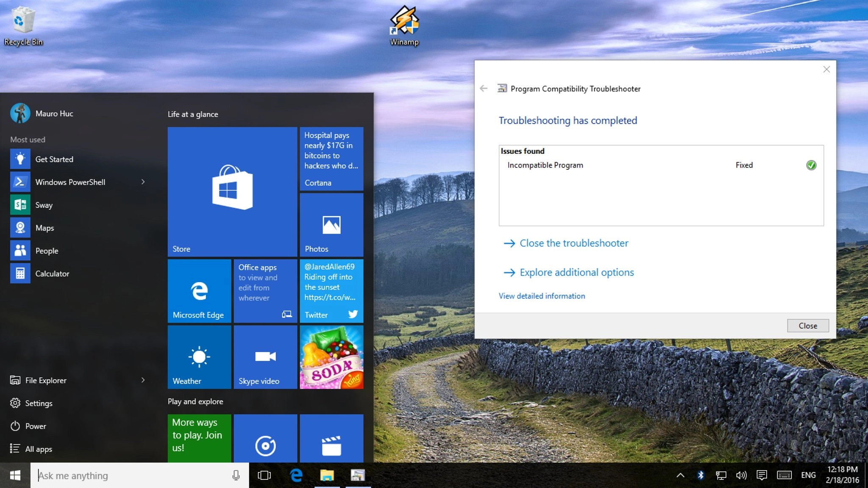This screenshot has height=488, width=868.
Task: Open All apps list
Action: 38,449
